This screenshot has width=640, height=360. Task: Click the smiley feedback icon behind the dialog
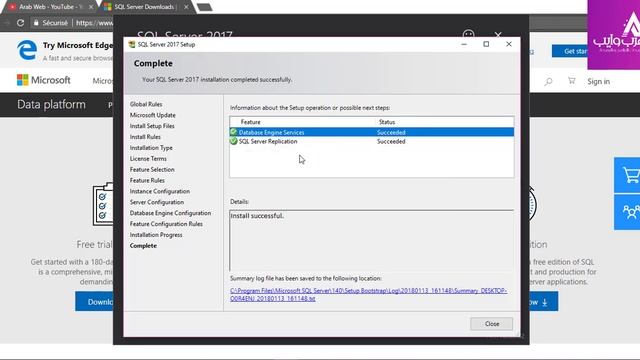coord(469,33)
